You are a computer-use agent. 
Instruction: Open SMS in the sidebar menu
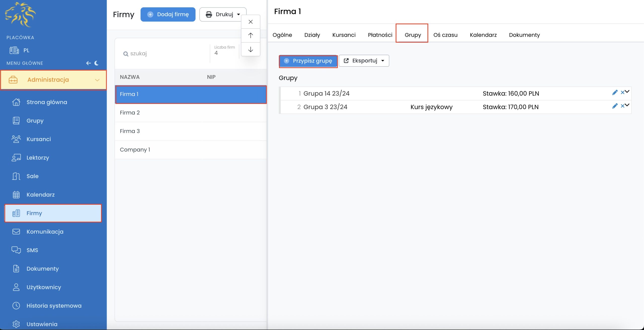[32, 250]
